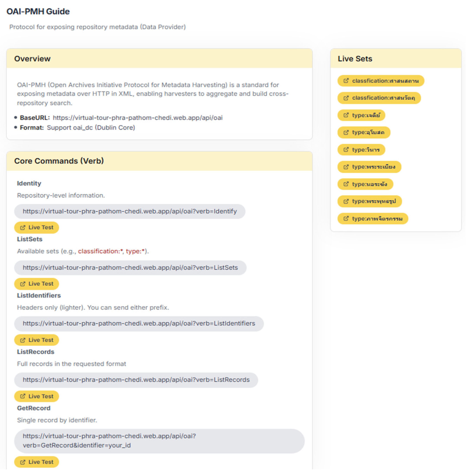The height and width of the screenshot is (476, 468).
Task: Click external-link icon on type:วิหาร chip
Action: point(346,150)
